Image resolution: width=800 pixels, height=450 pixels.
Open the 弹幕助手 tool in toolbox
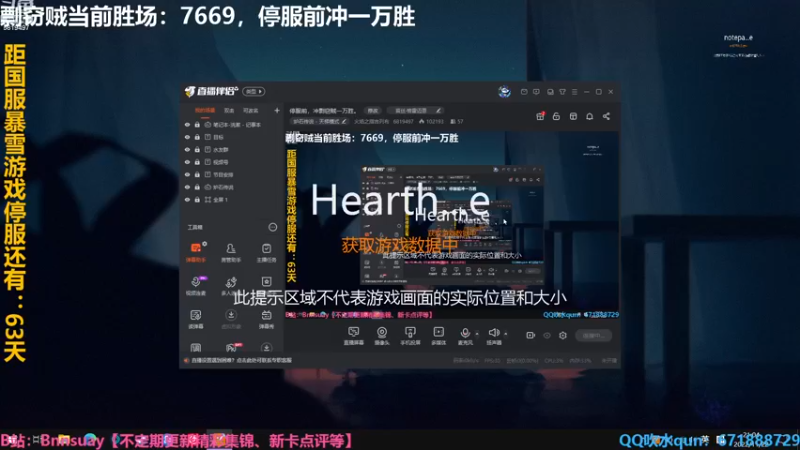click(196, 252)
